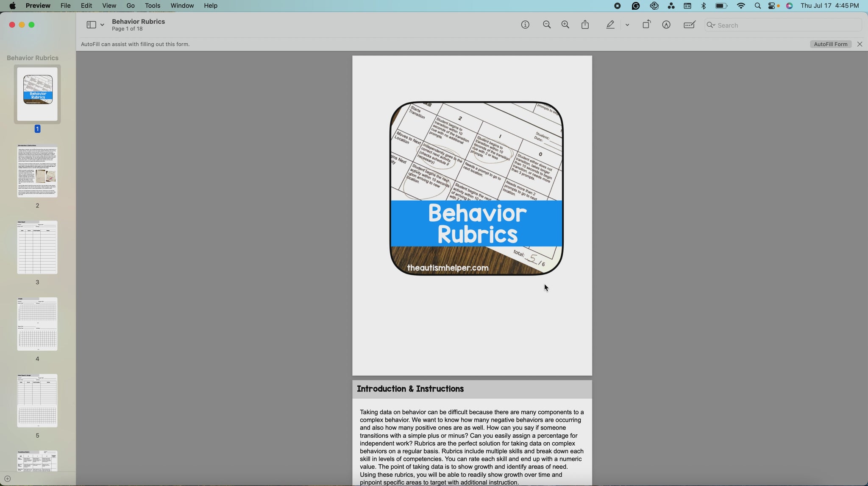Zoom in using the magnifier plus icon
Image resolution: width=868 pixels, height=486 pixels.
(x=565, y=25)
